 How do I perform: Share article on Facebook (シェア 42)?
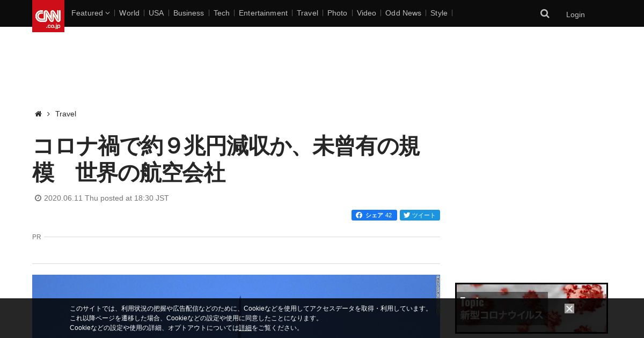(x=374, y=215)
